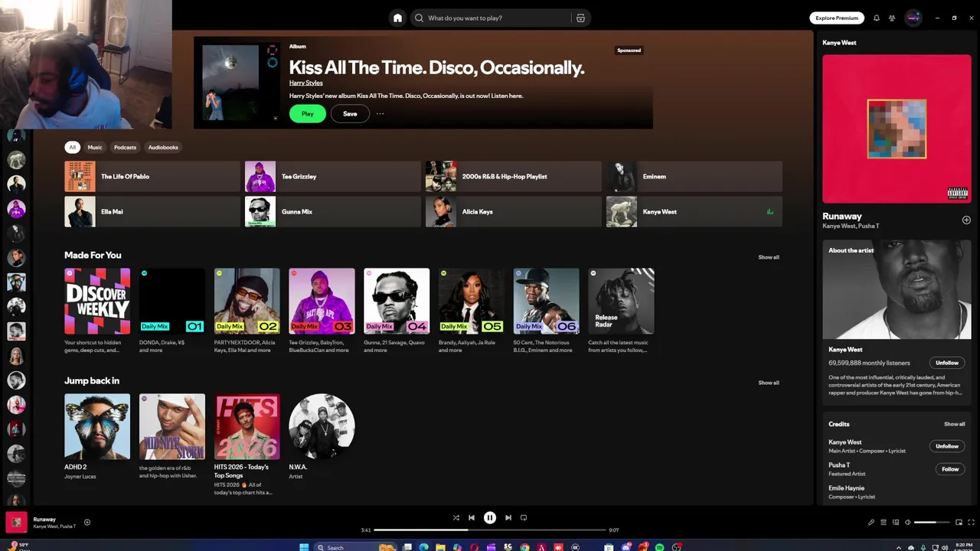Show lyrics with the microphone icon

pyautogui.click(x=871, y=522)
